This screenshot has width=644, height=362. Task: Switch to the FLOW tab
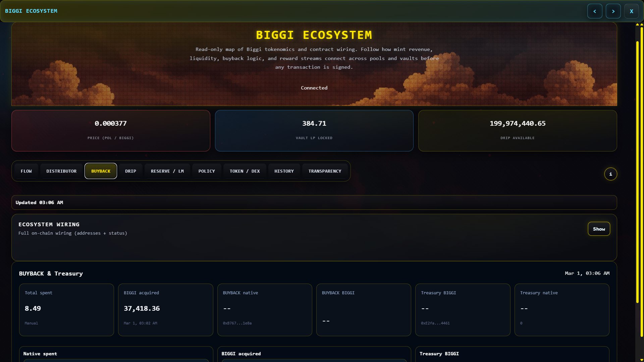click(x=26, y=171)
